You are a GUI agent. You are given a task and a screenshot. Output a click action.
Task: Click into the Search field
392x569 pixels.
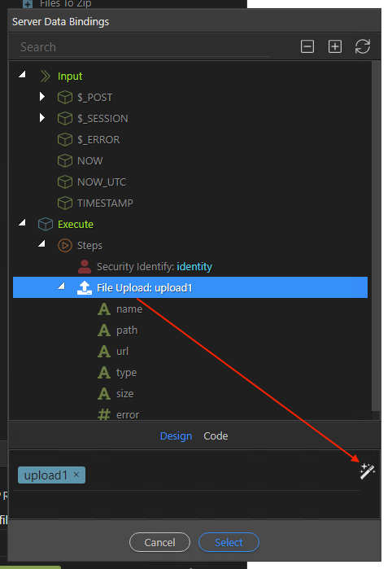pos(144,47)
